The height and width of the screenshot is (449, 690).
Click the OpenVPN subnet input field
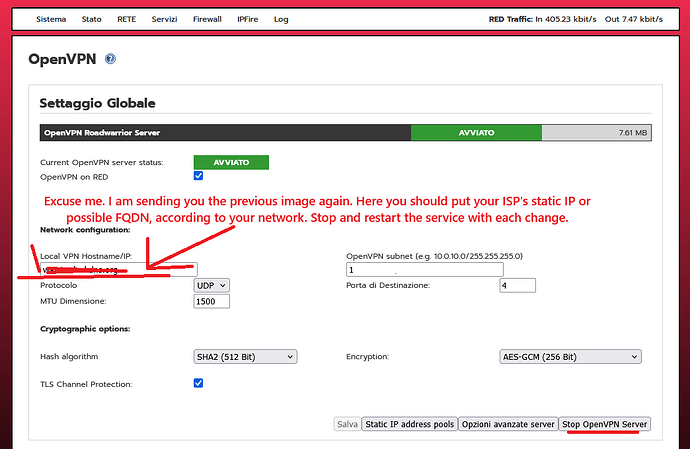[425, 269]
